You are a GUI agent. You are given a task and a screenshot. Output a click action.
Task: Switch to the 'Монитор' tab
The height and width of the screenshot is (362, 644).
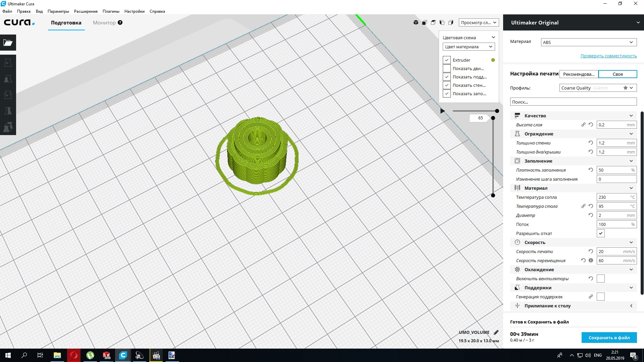tap(104, 23)
